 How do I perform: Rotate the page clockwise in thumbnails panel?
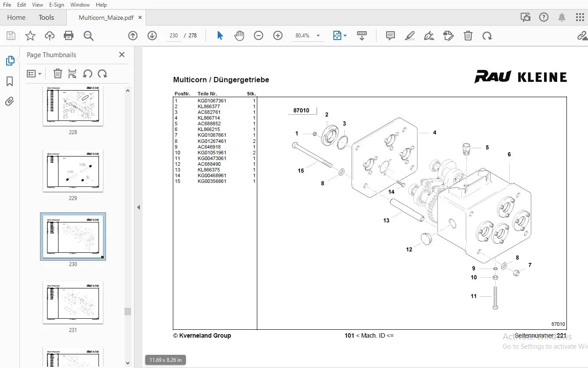[x=102, y=73]
